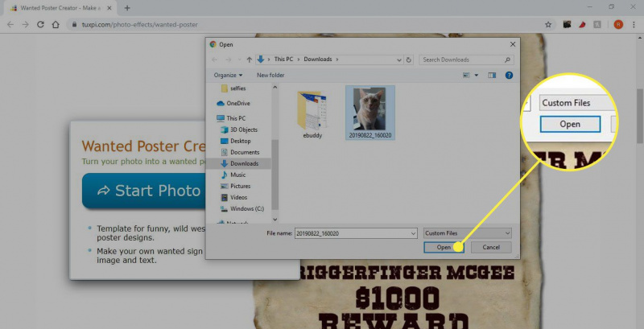Screen dimensions: 644x329
Task: Open the Organize dropdown menu
Action: pos(228,75)
